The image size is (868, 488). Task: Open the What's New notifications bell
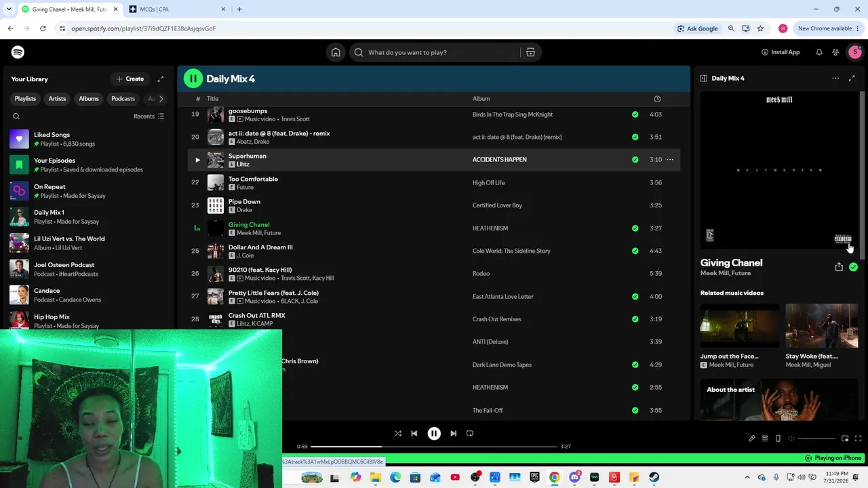pyautogui.click(x=819, y=52)
